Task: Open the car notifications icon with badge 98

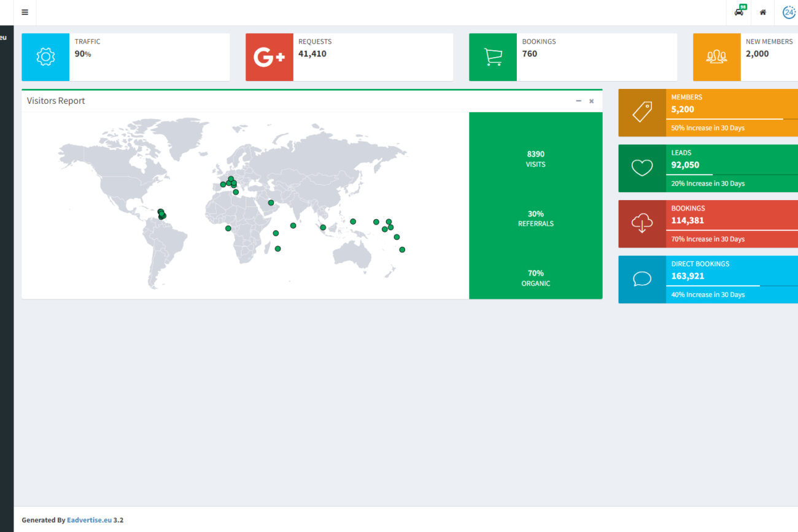Action: [739, 12]
